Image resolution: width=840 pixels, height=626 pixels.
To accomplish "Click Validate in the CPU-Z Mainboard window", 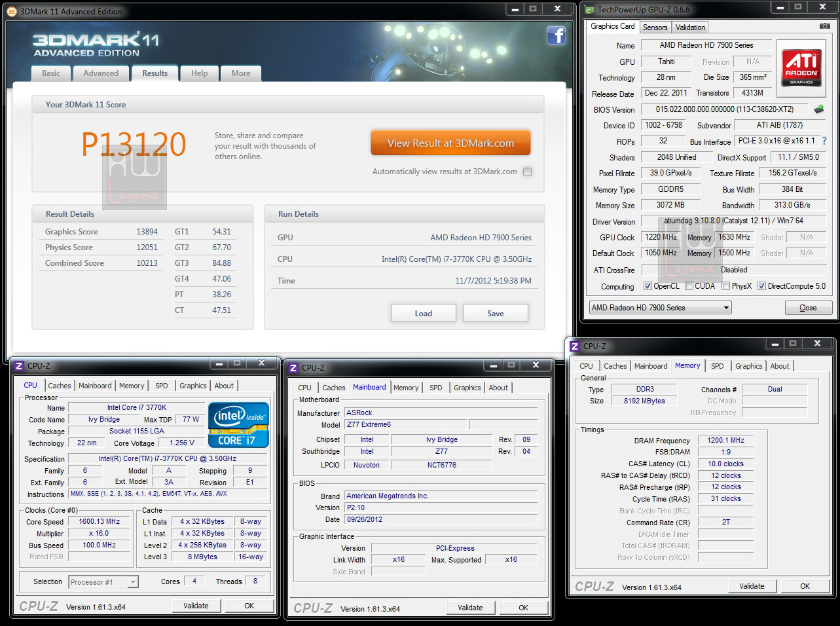I will [470, 608].
